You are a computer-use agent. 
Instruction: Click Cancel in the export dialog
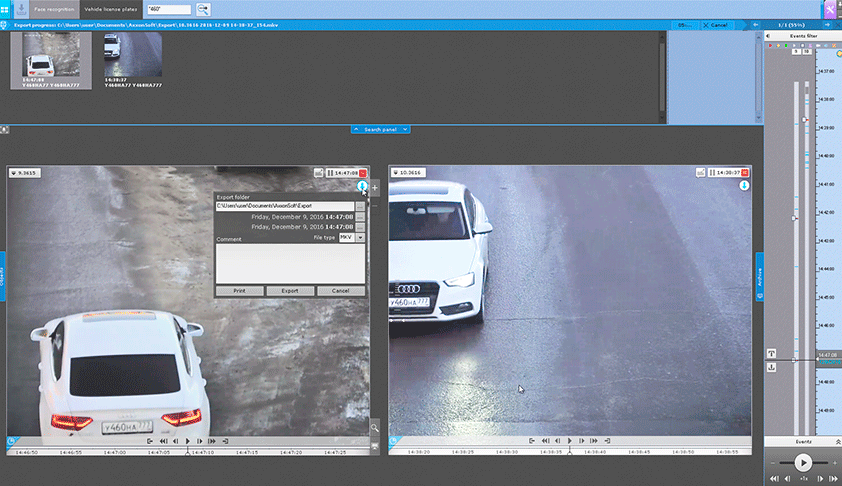click(x=341, y=291)
